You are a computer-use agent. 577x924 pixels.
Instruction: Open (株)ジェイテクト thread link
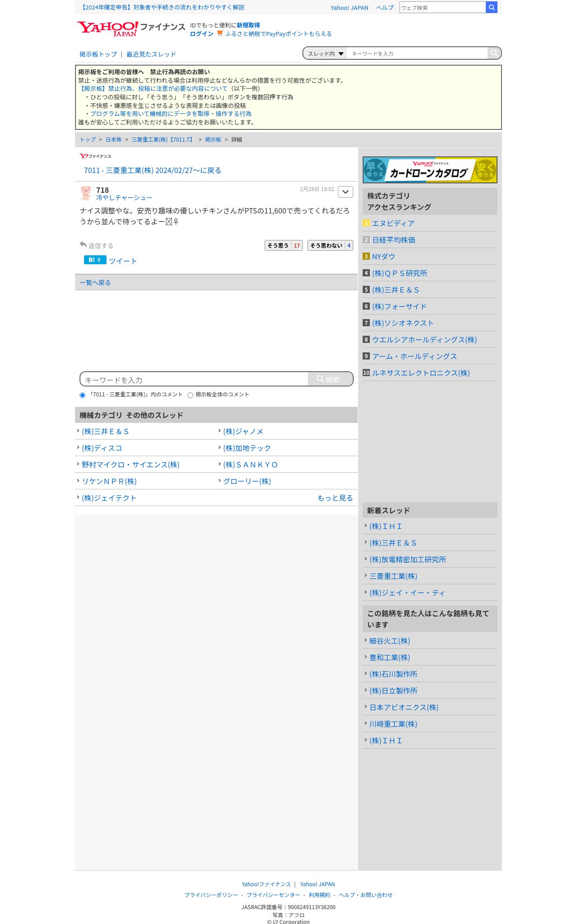click(109, 498)
